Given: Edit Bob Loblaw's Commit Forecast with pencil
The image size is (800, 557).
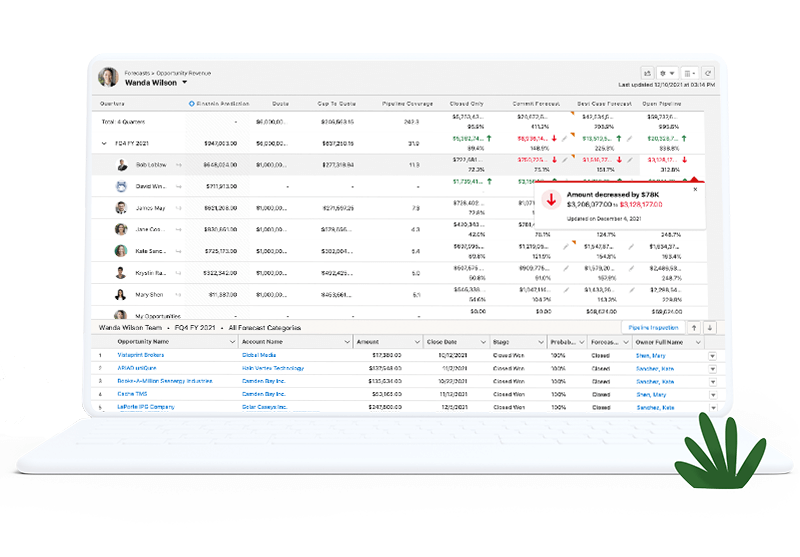Looking at the screenshot, I should click(565, 159).
